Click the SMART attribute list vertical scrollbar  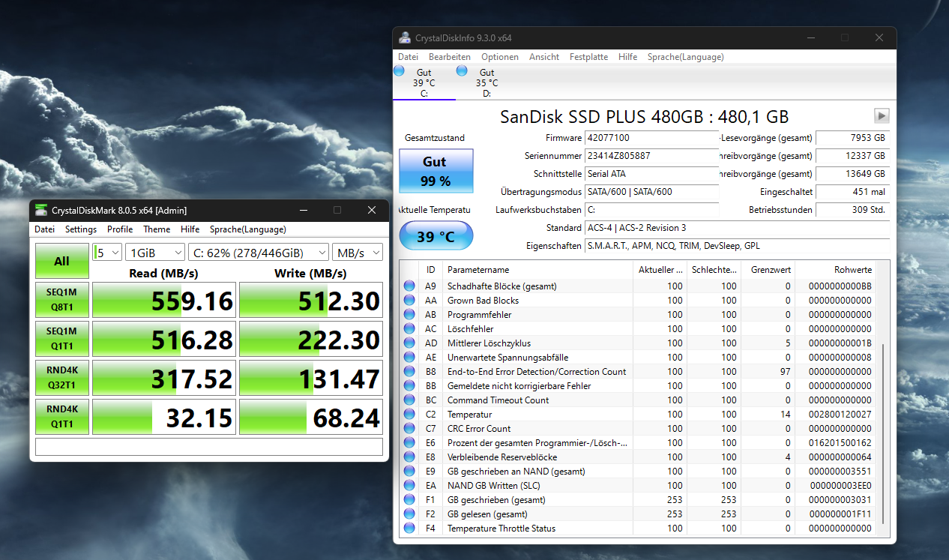pyautogui.click(x=884, y=435)
